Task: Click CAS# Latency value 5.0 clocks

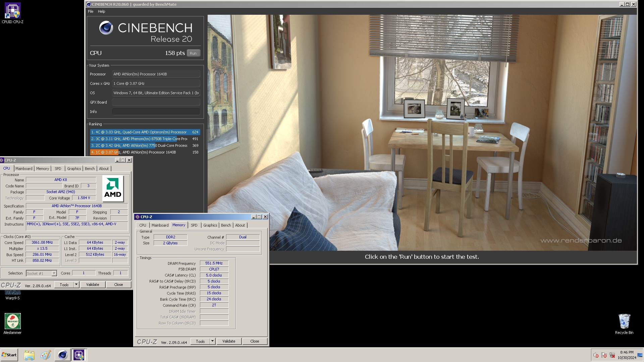Action: click(214, 275)
